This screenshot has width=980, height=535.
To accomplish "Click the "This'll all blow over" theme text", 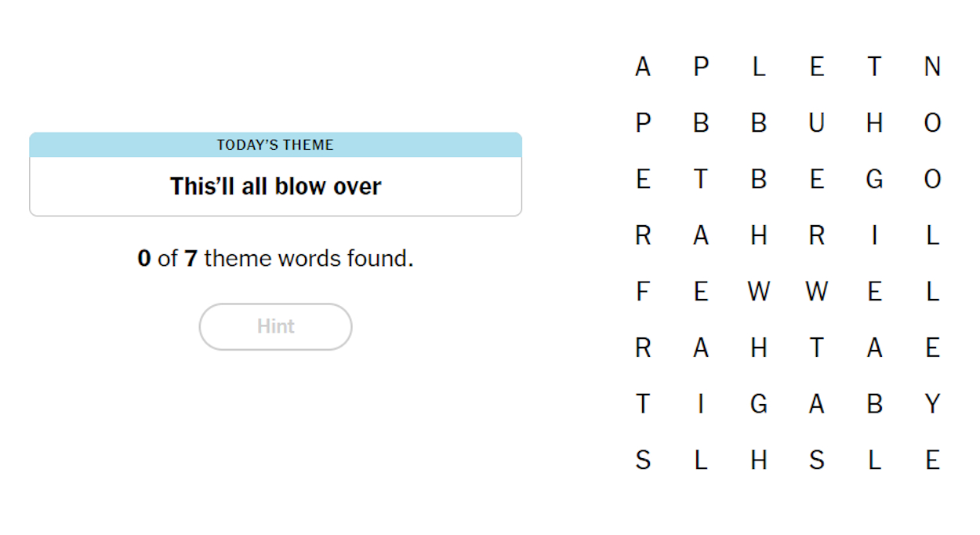I will click(275, 187).
